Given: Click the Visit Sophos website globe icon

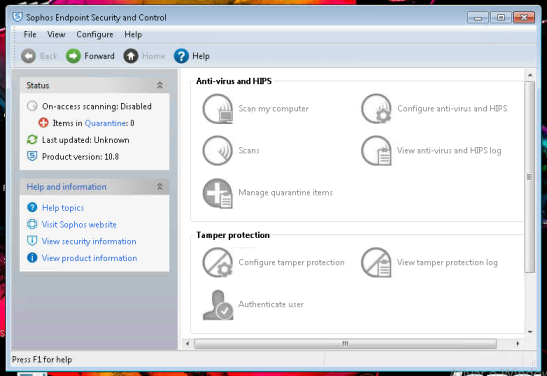Looking at the screenshot, I should [32, 224].
